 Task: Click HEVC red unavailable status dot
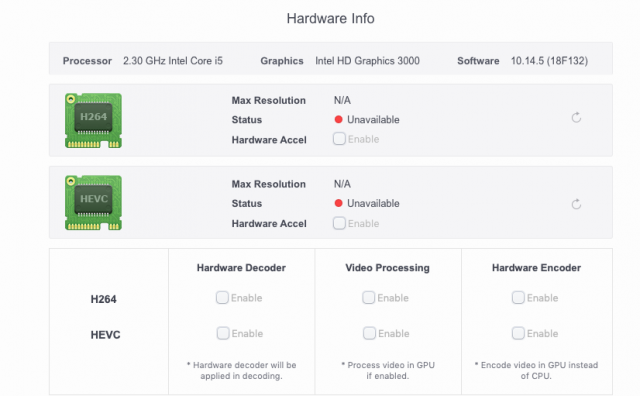tap(338, 203)
